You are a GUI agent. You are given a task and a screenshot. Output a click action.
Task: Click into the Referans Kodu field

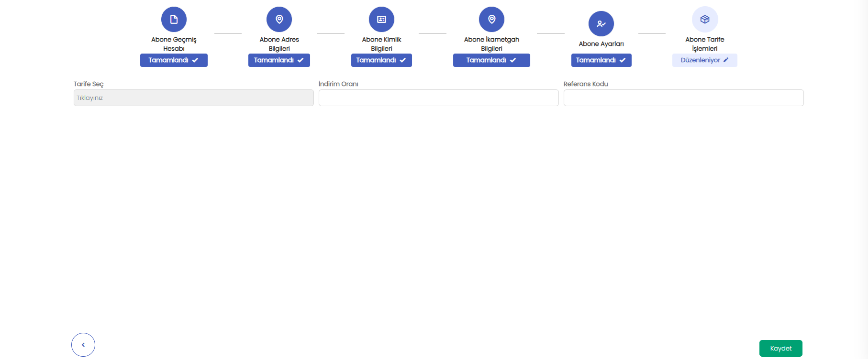(x=683, y=98)
